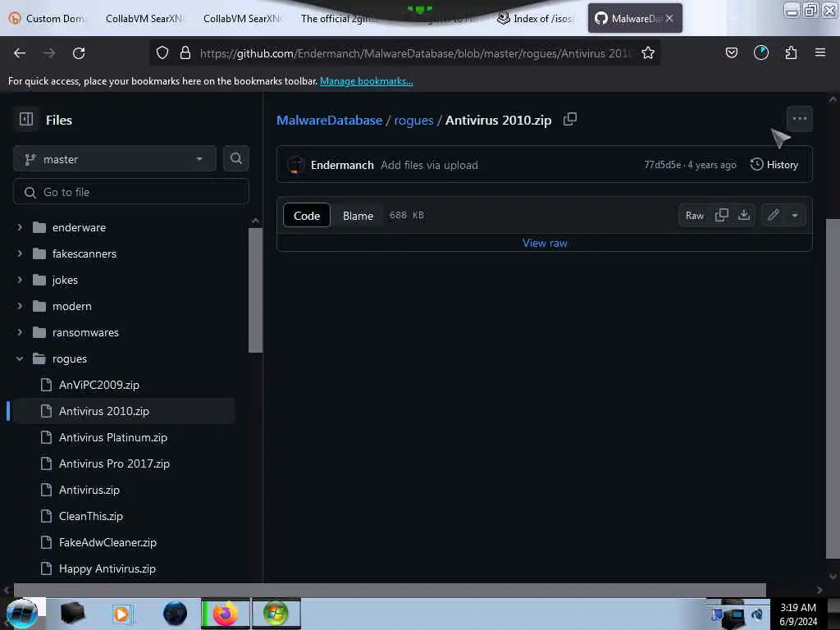Screen dimensions: 840x630
Task: Close the MalwareDatabase browser tab
Action: pyautogui.click(x=669, y=18)
